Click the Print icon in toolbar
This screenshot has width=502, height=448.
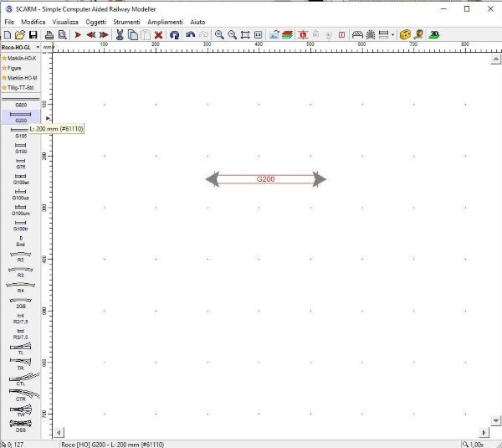coord(49,35)
